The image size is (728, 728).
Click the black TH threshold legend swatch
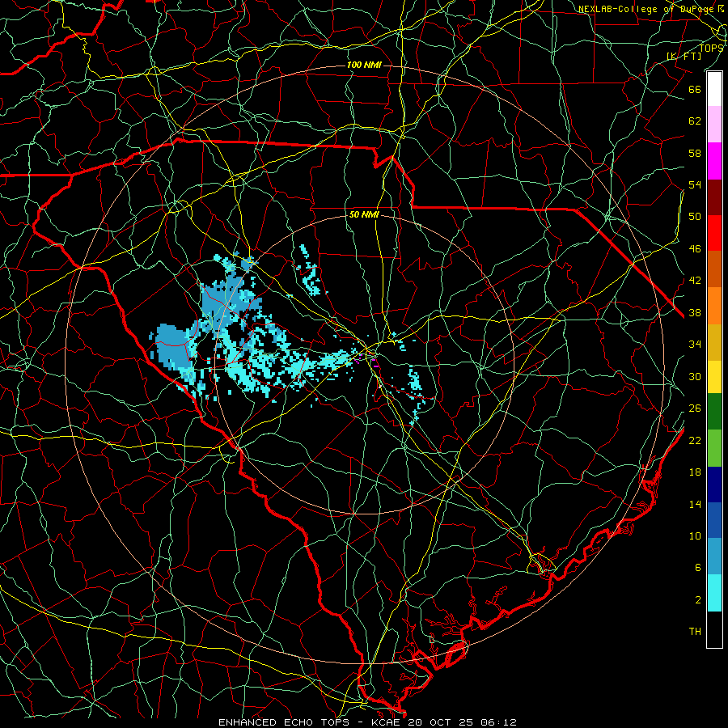pyautogui.click(x=714, y=629)
